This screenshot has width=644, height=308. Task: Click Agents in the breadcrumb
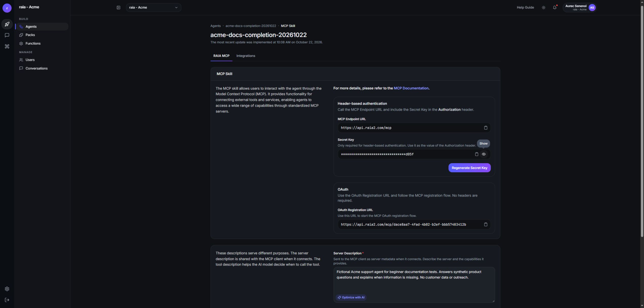(215, 26)
